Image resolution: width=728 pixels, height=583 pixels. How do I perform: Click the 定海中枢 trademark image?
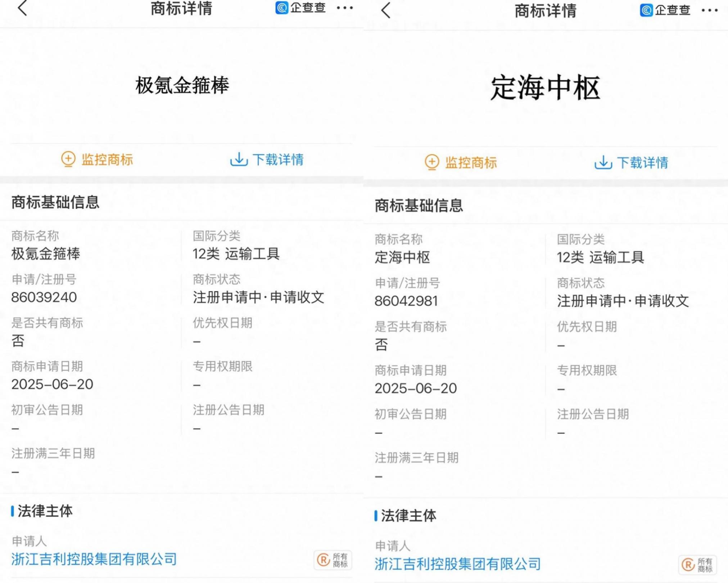click(x=545, y=88)
